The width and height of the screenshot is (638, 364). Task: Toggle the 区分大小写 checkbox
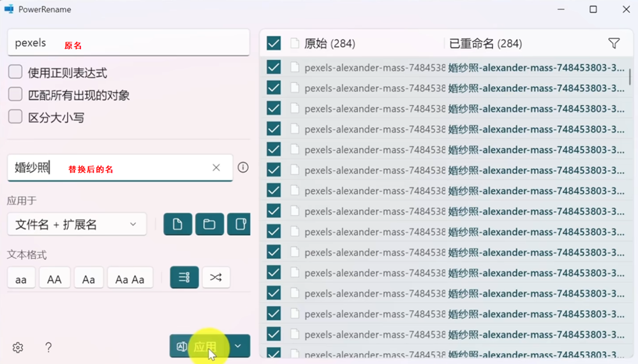pyautogui.click(x=15, y=117)
